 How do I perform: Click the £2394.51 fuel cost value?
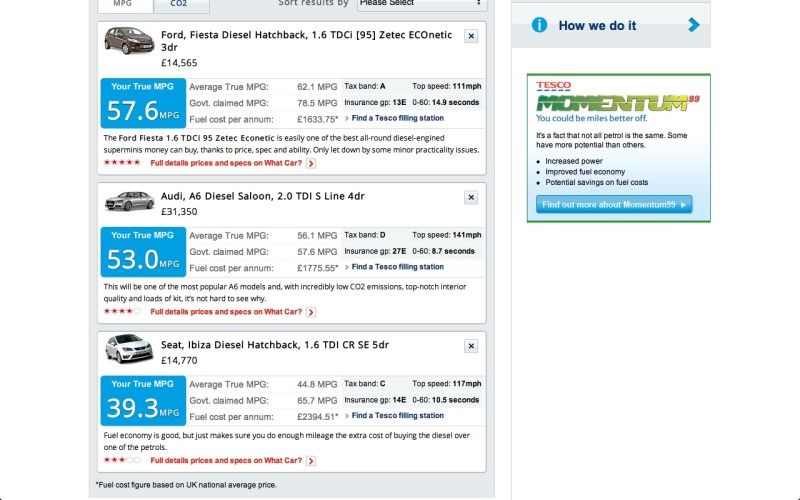point(317,417)
